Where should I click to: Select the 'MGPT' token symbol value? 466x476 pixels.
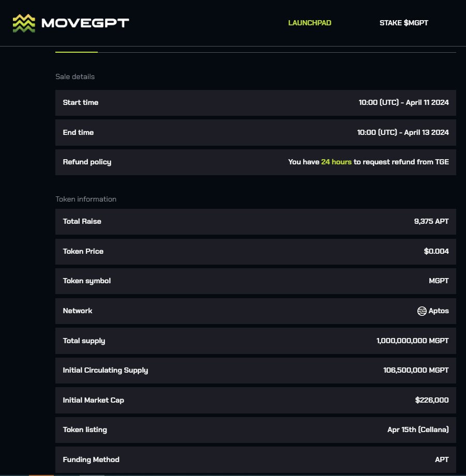pos(439,281)
